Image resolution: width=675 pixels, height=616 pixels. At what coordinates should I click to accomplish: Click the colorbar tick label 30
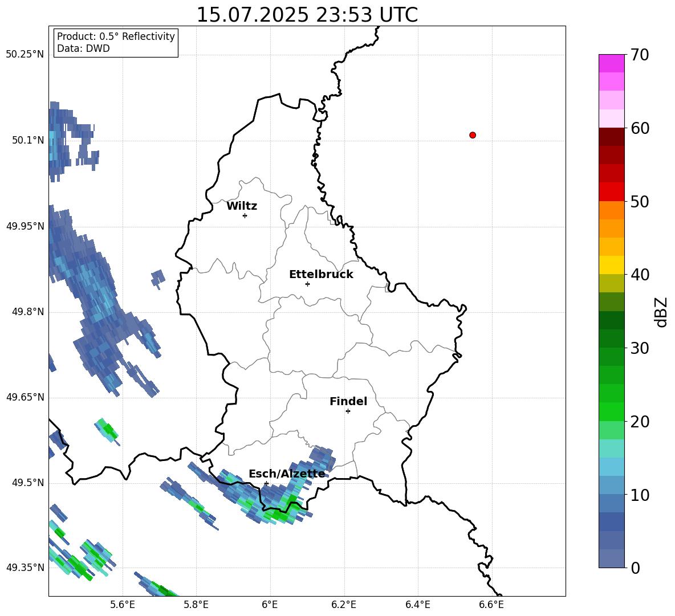coord(640,348)
